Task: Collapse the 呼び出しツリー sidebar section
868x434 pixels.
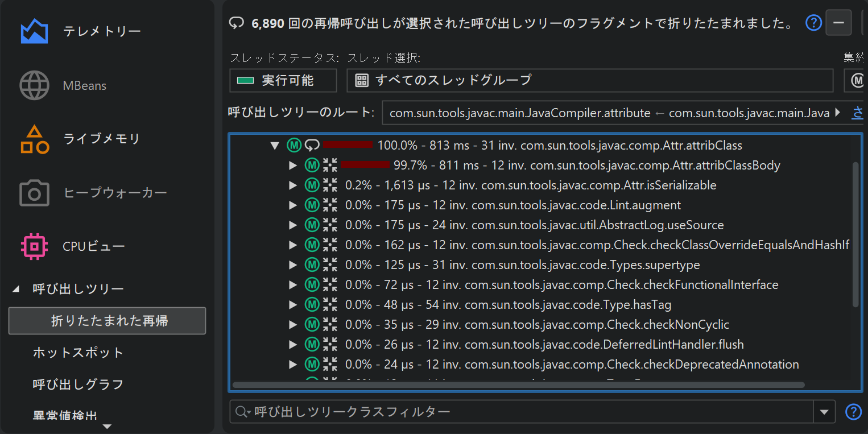Action: [x=16, y=290]
